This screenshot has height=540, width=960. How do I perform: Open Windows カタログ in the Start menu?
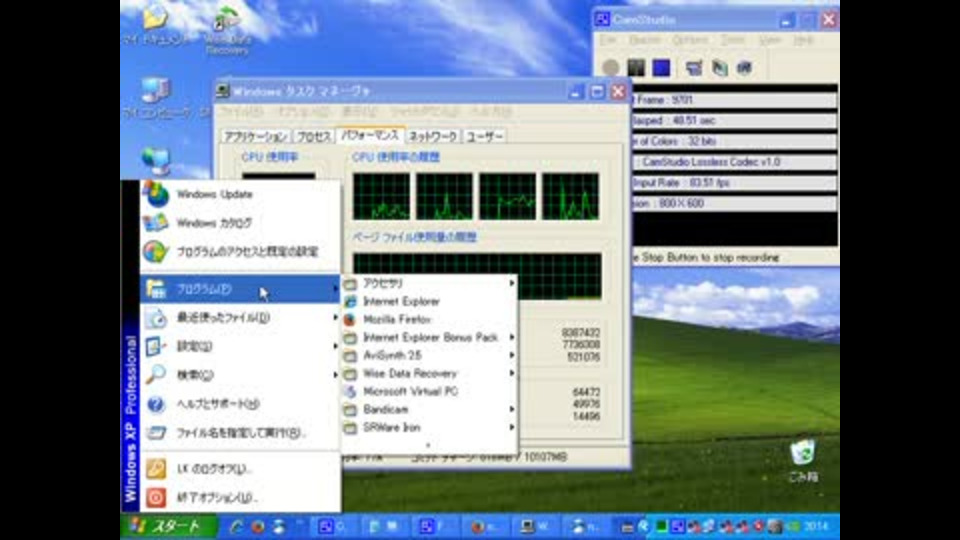pyautogui.click(x=241, y=223)
